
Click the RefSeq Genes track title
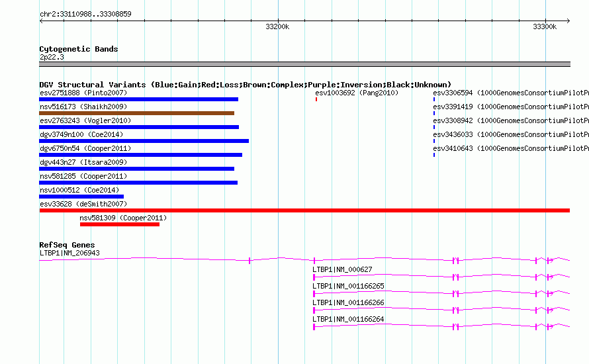pos(67,245)
